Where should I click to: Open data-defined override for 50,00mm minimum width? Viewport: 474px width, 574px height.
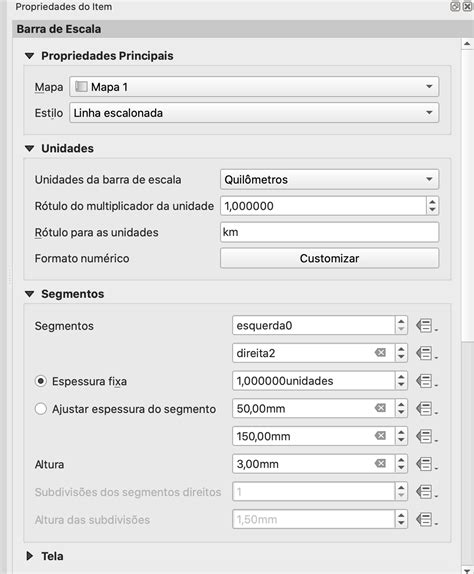tap(426, 409)
